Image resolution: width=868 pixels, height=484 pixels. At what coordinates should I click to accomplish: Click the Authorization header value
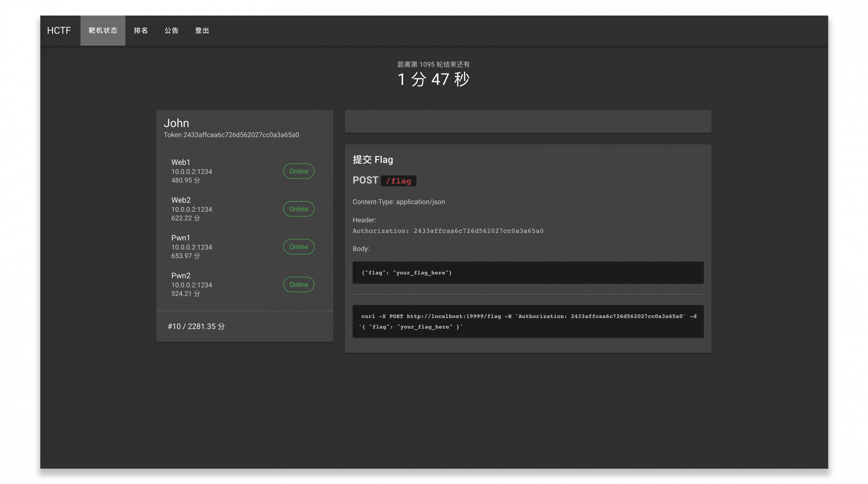point(478,231)
